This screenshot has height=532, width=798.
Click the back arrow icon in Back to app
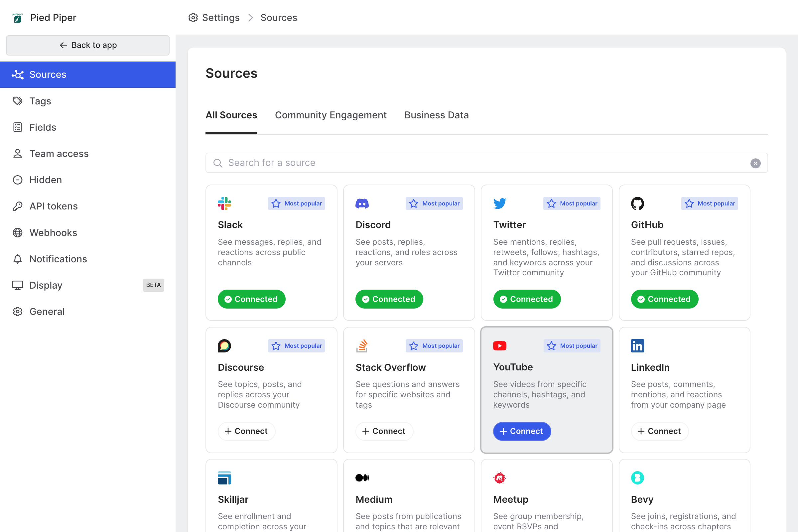63,45
